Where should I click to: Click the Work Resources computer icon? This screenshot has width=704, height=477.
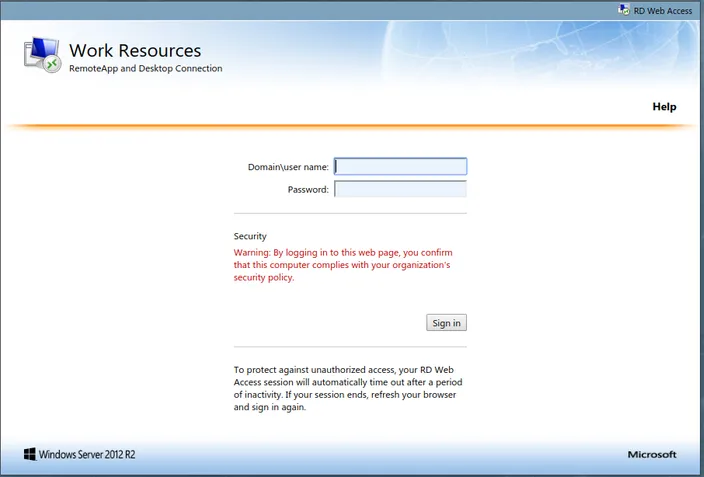pos(42,55)
